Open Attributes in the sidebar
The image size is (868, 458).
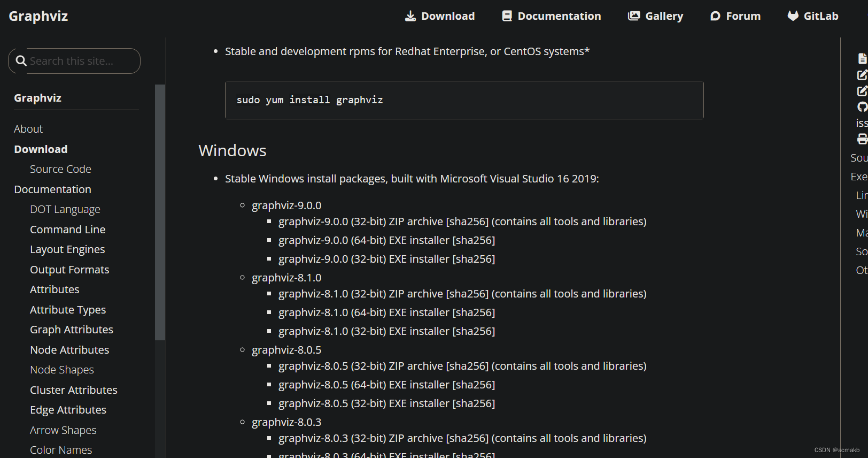click(x=55, y=289)
